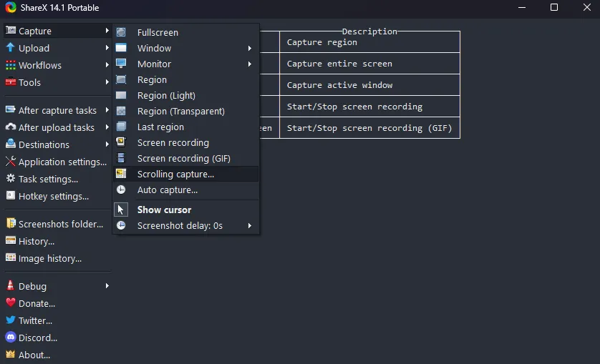Click the Auto capture clock icon
The height and width of the screenshot is (364, 600).
[x=121, y=190]
